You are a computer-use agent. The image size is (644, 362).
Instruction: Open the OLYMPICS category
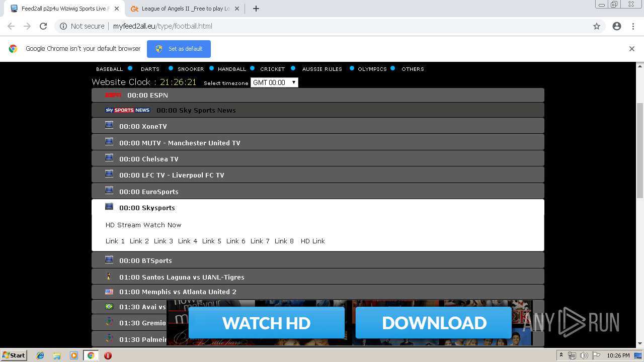coord(372,69)
